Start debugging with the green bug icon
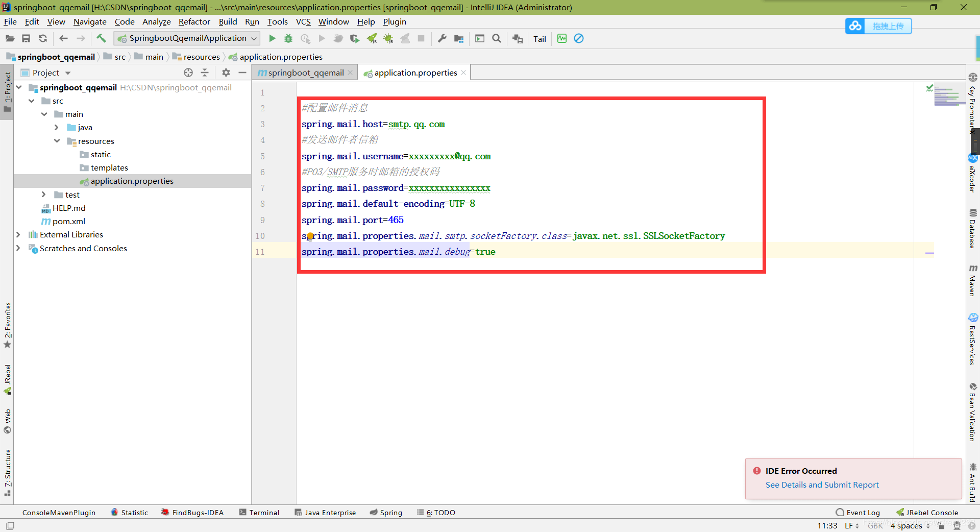Screen dimensions: 980x532 coord(288,39)
